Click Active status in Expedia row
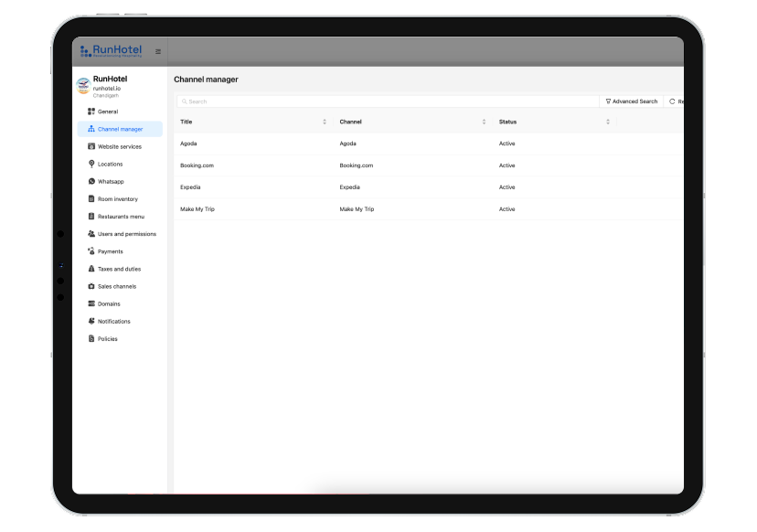 (x=506, y=186)
